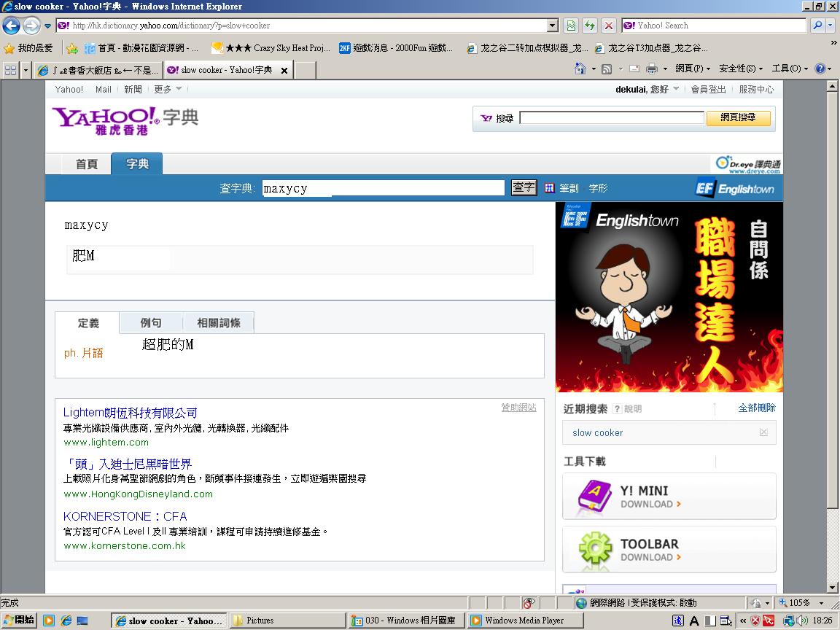The image size is (840, 630).
Task: Add to favorites bar star icon
Action: pyautogui.click(x=71, y=48)
